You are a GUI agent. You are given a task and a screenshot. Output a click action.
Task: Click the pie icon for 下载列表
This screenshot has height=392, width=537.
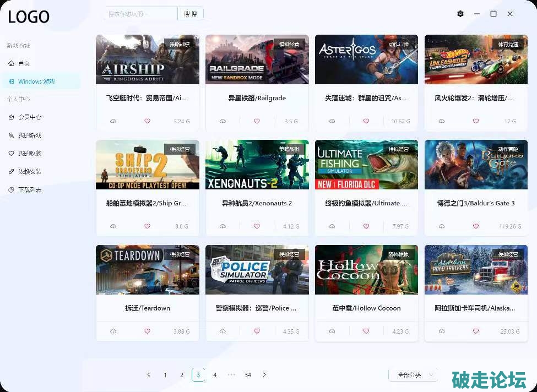click(12, 190)
